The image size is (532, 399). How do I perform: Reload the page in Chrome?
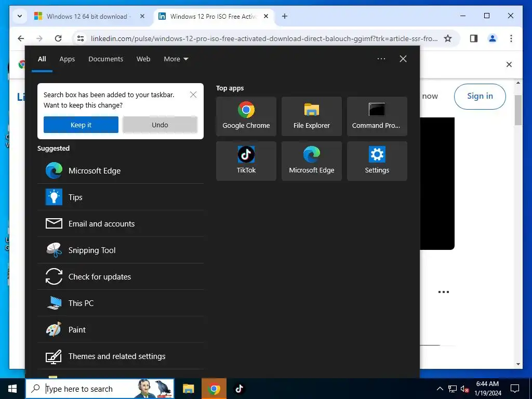click(58, 38)
